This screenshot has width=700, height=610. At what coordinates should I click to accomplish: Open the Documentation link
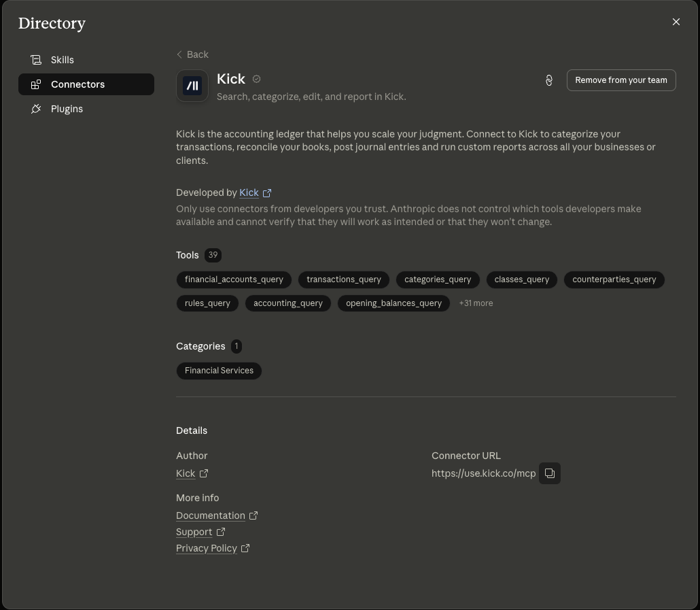(211, 515)
